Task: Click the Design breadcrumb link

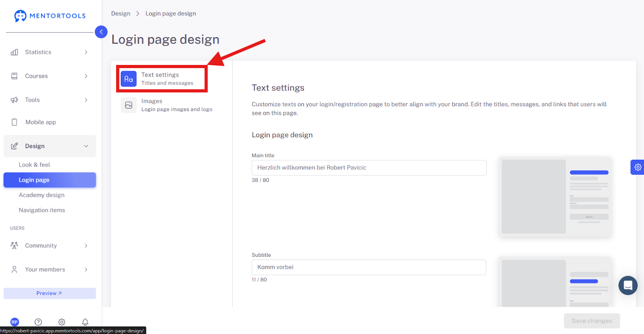Action: (x=121, y=13)
